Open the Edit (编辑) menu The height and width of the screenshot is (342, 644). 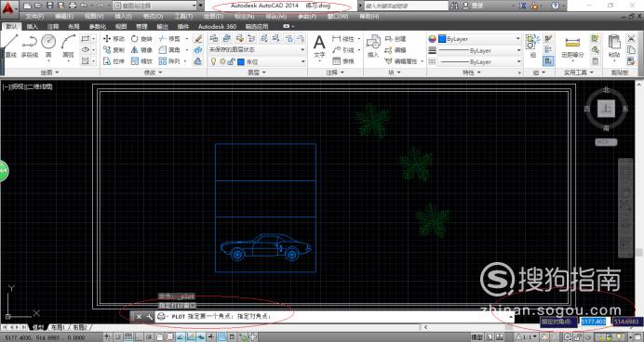pos(64,17)
